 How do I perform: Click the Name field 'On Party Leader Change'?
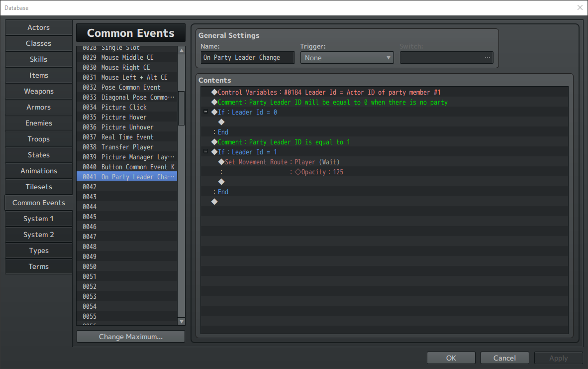tap(248, 57)
